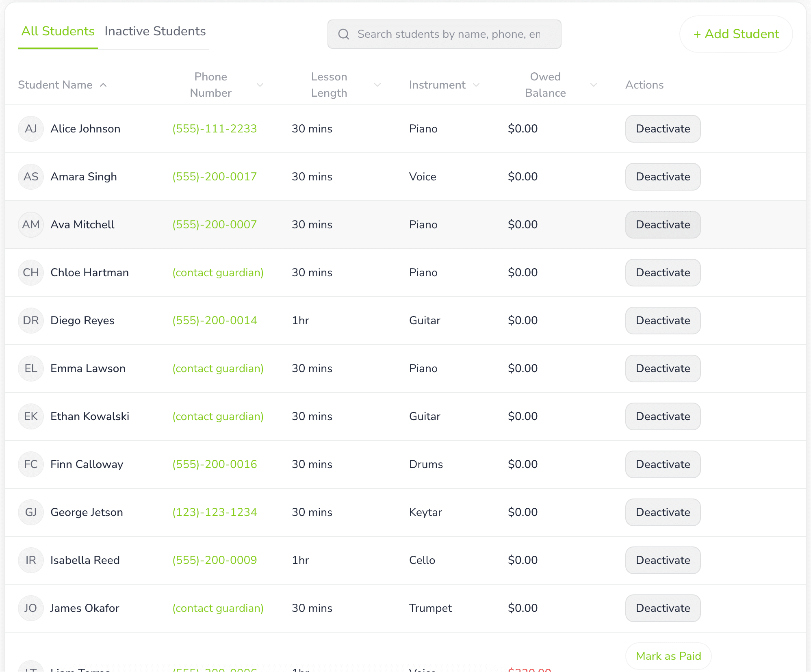Switch to the Inactive Students tab
Screen dimensions: 811x672
pyautogui.click(x=155, y=31)
